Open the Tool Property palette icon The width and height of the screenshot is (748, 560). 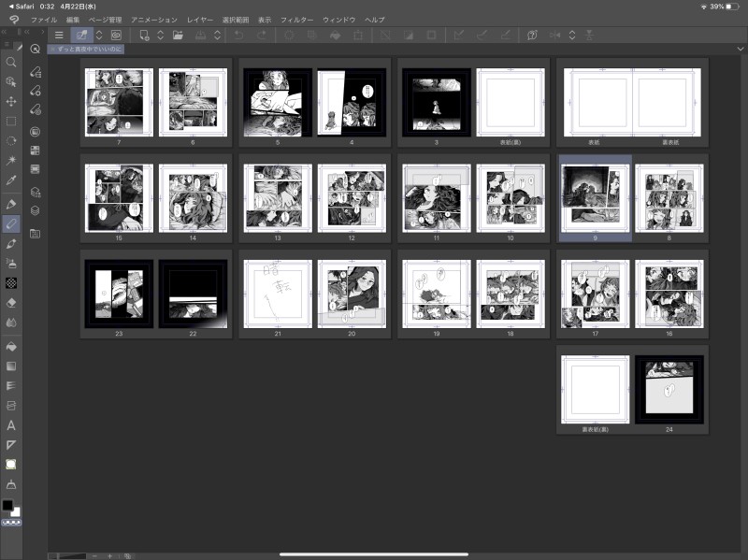[35, 91]
